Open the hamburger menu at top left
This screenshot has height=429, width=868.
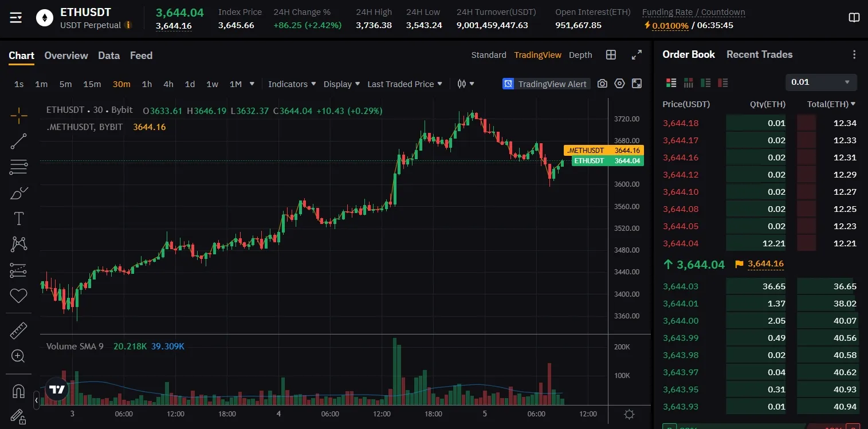[x=16, y=18]
